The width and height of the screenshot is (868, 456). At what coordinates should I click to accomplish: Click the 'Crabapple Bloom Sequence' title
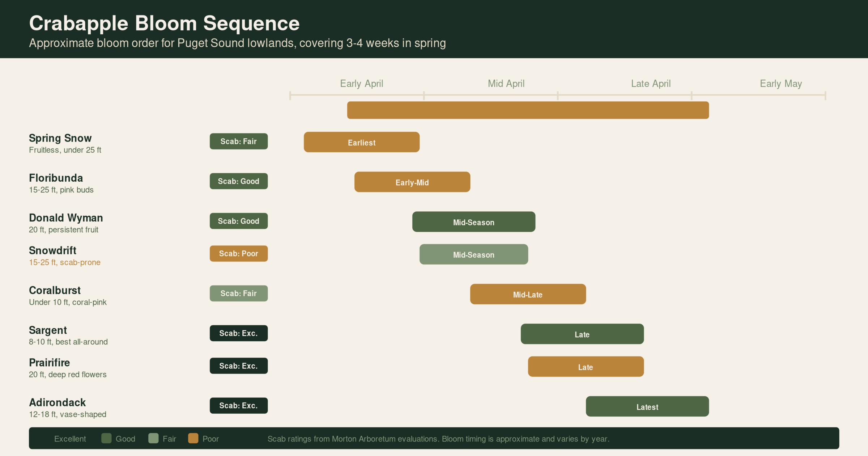165,23
